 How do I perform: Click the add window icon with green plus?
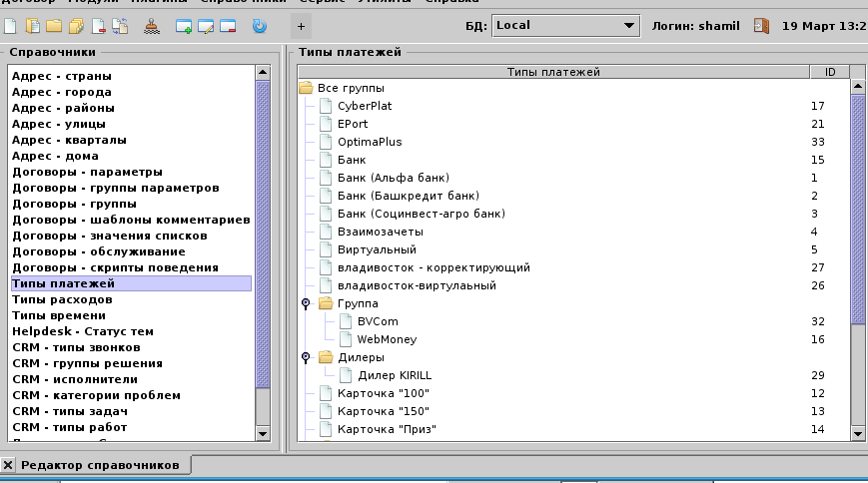184,26
